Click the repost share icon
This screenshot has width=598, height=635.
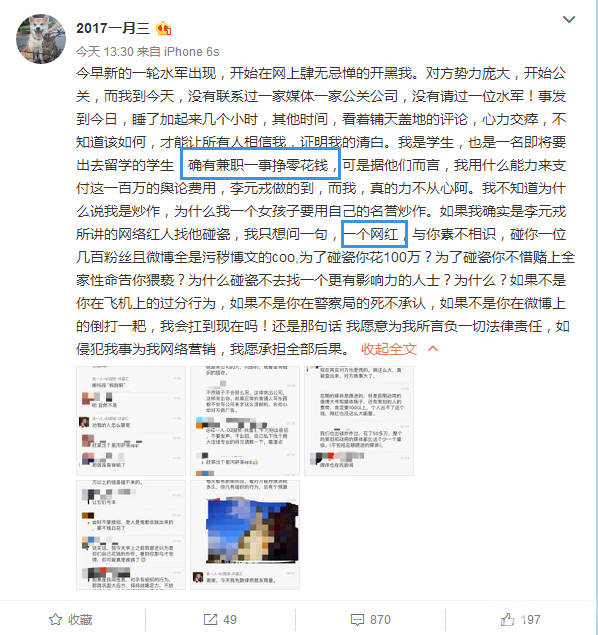point(210,619)
